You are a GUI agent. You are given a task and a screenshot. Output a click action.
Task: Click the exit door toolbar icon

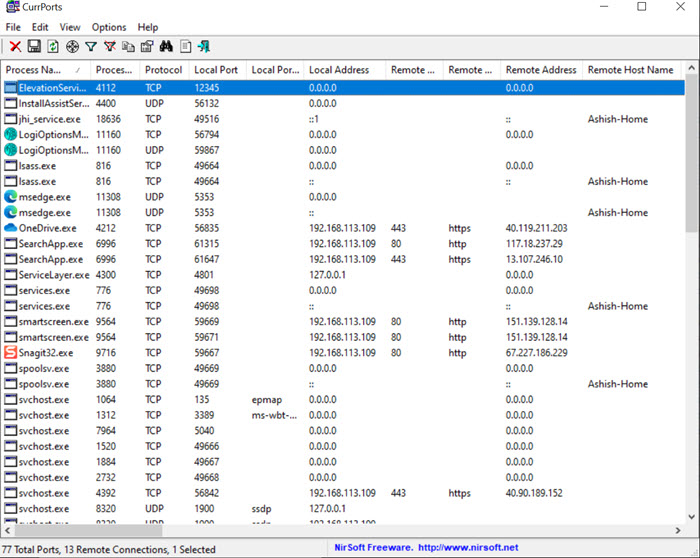(204, 46)
